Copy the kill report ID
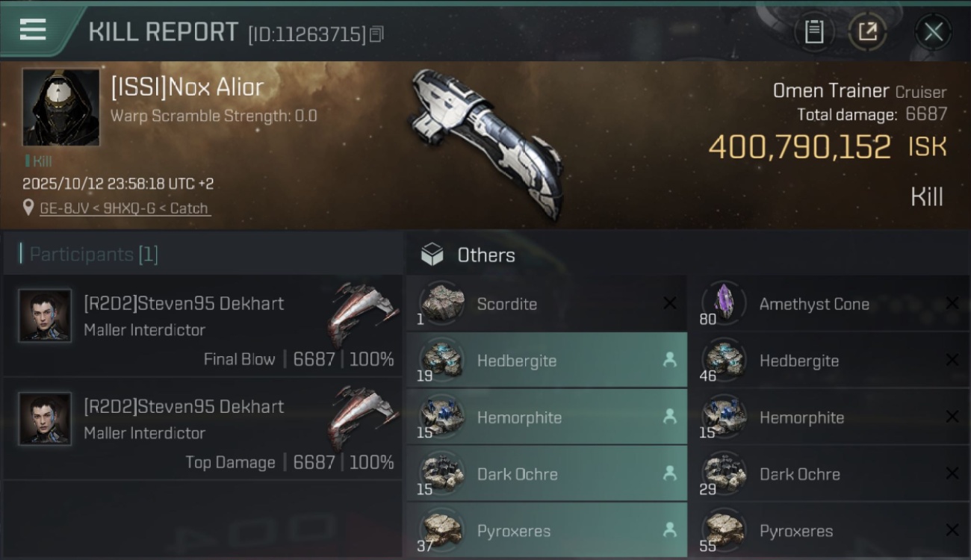 376,34
